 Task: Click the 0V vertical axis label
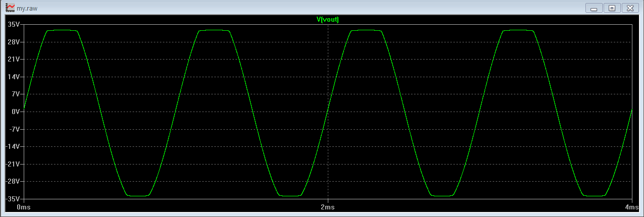pos(15,112)
